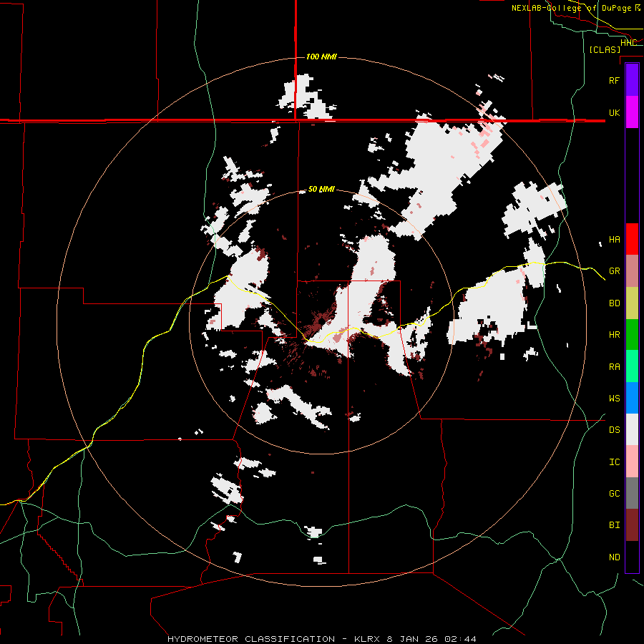Click the 'BI' legend label
This screenshot has width=644, height=644.
coord(614,525)
